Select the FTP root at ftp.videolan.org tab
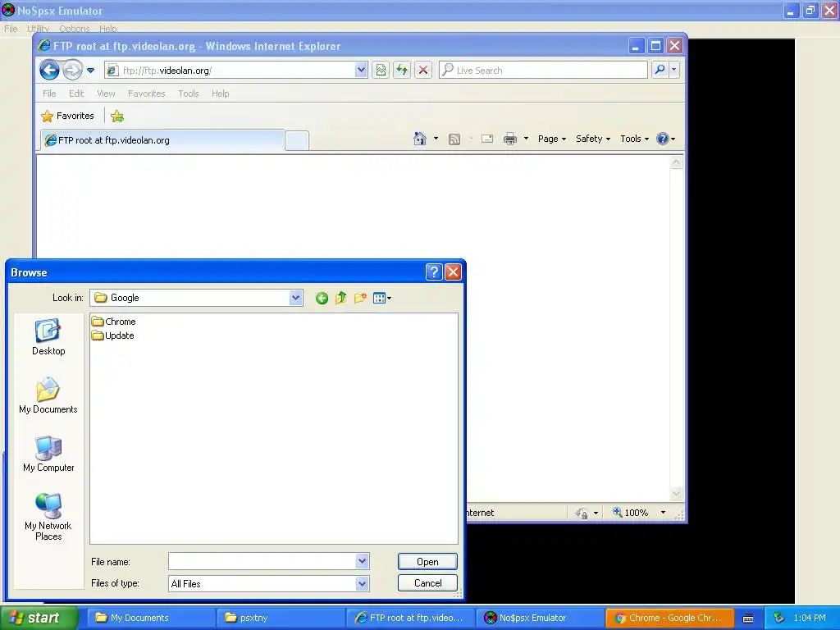Screen dimensions: 840x630 tap(162, 140)
